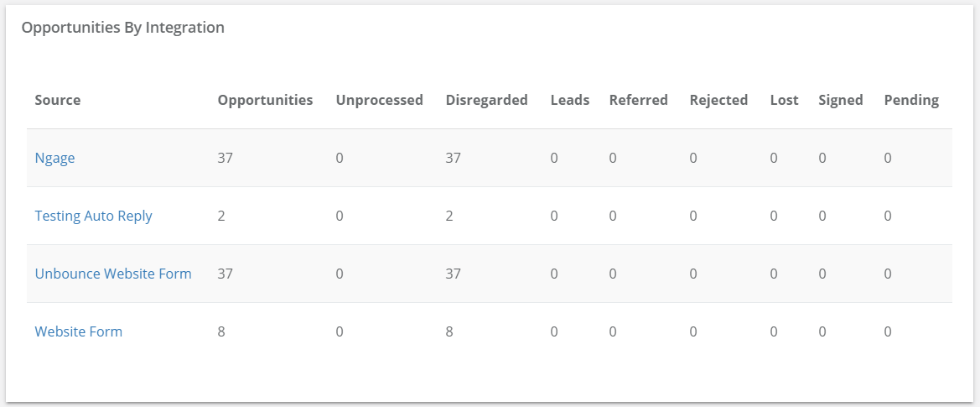
Task: Select Website Form's Disregarded value of 8
Action: coord(449,331)
